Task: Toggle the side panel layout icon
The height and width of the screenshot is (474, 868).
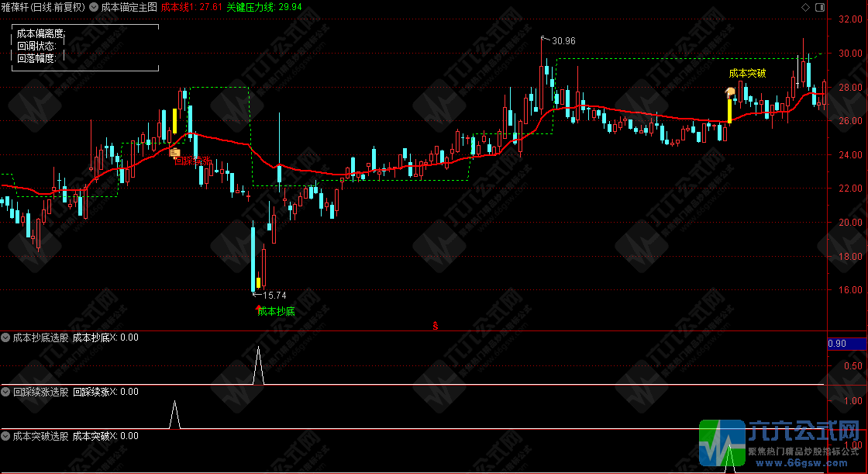Action: click(x=820, y=6)
